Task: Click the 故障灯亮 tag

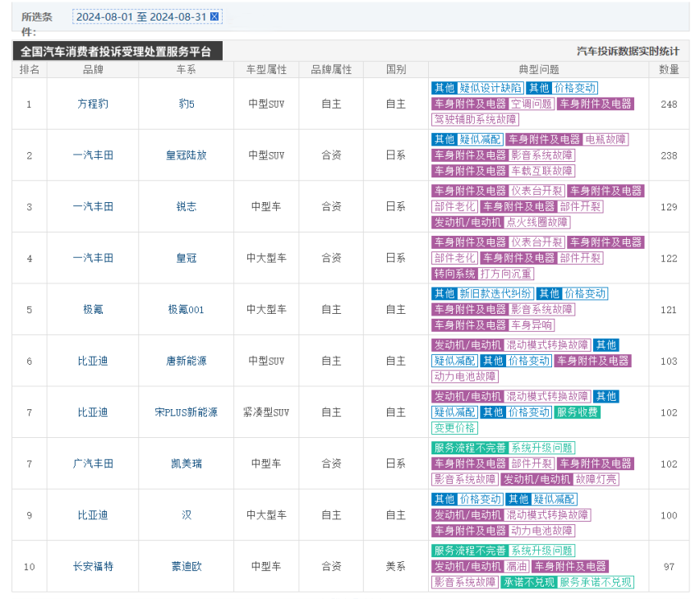Action: pos(596,479)
